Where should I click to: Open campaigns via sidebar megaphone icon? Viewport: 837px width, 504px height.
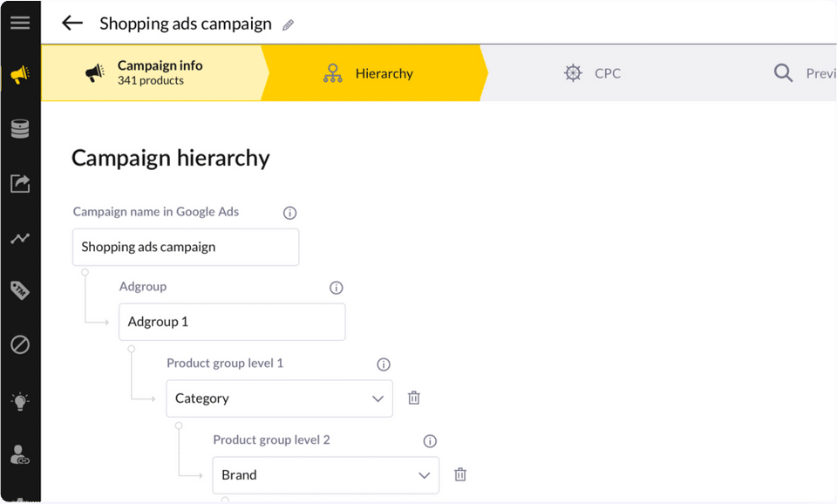coord(20,75)
